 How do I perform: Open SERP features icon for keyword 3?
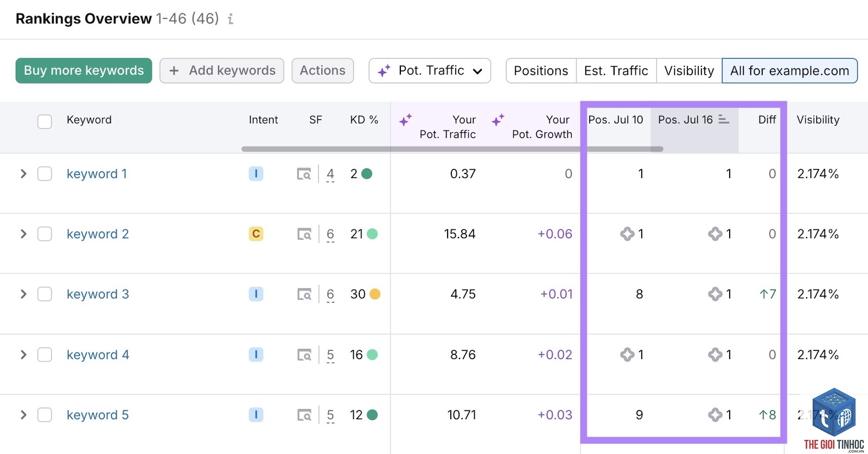click(304, 295)
